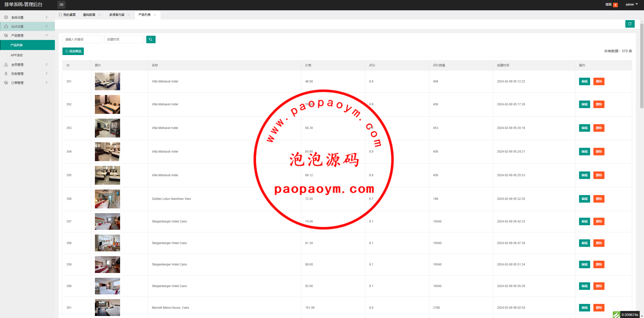Click the green refresh icon button
Image resolution: width=644 pixels, height=318 pixels.
(x=630, y=24)
